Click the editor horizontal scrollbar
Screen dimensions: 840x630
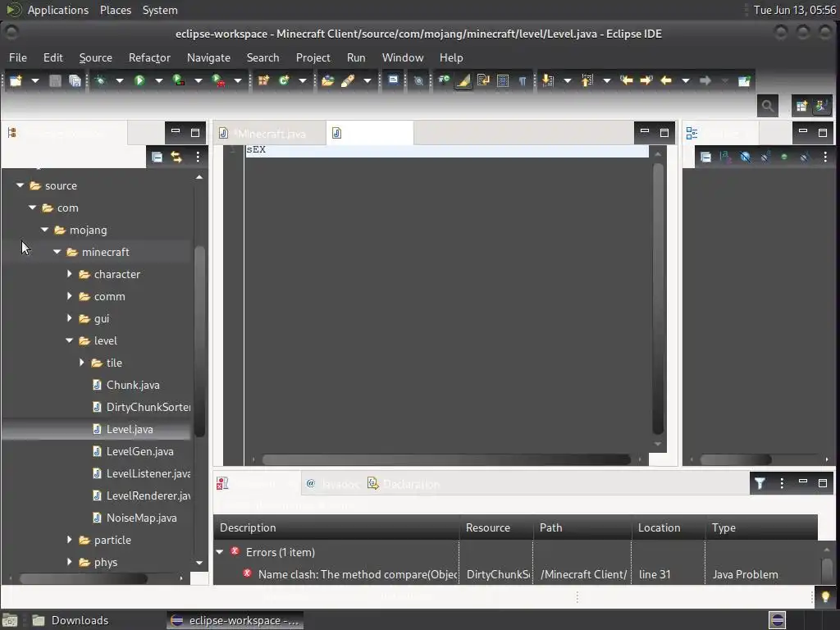(x=445, y=459)
